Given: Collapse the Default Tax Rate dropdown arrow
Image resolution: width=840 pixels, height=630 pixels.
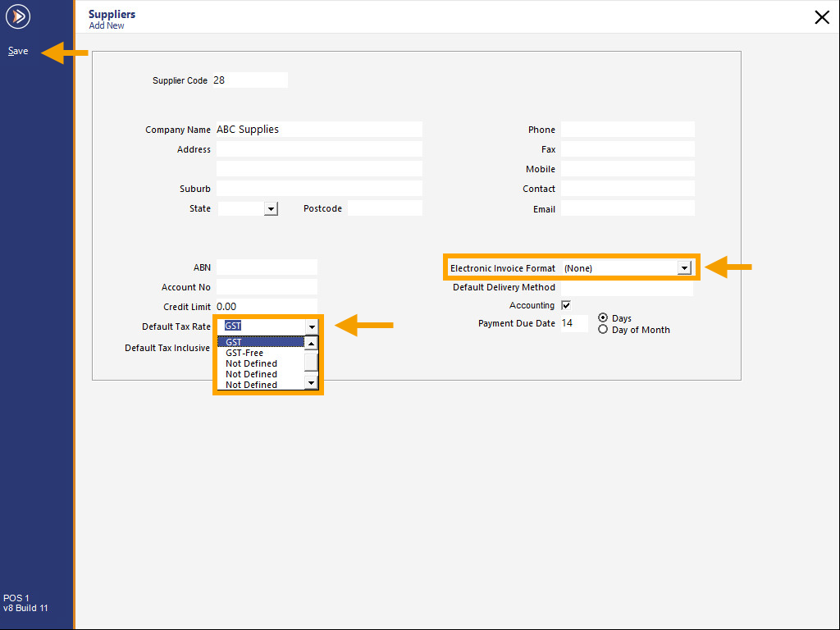Looking at the screenshot, I should click(312, 326).
